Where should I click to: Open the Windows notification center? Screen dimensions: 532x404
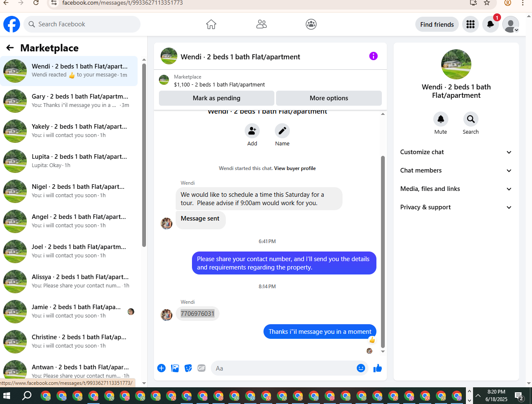(519, 396)
